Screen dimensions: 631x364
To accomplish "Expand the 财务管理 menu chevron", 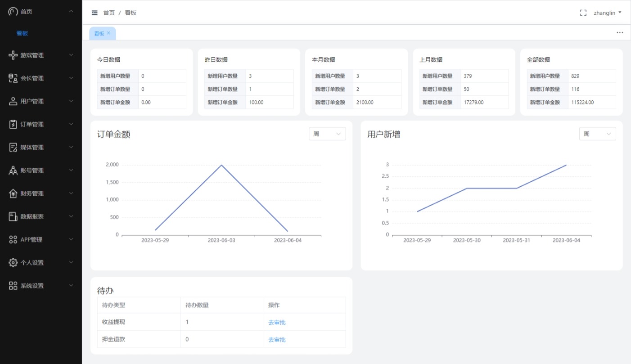I will click(x=71, y=193).
